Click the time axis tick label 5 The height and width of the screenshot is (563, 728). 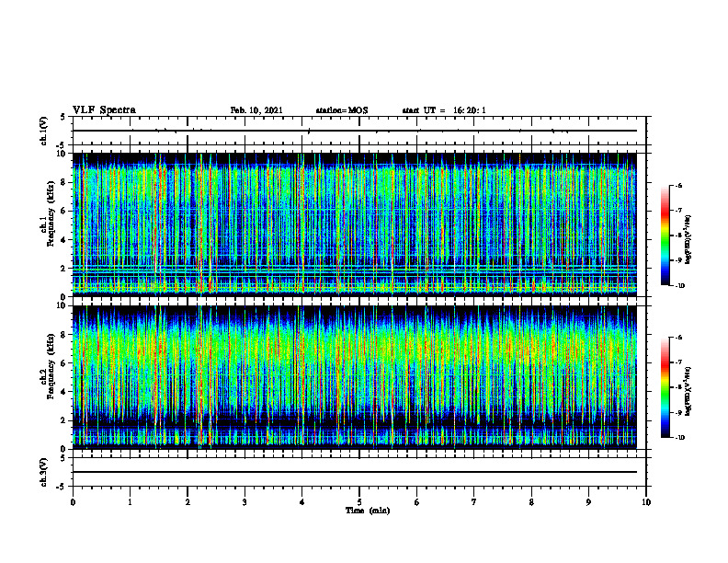point(359,502)
